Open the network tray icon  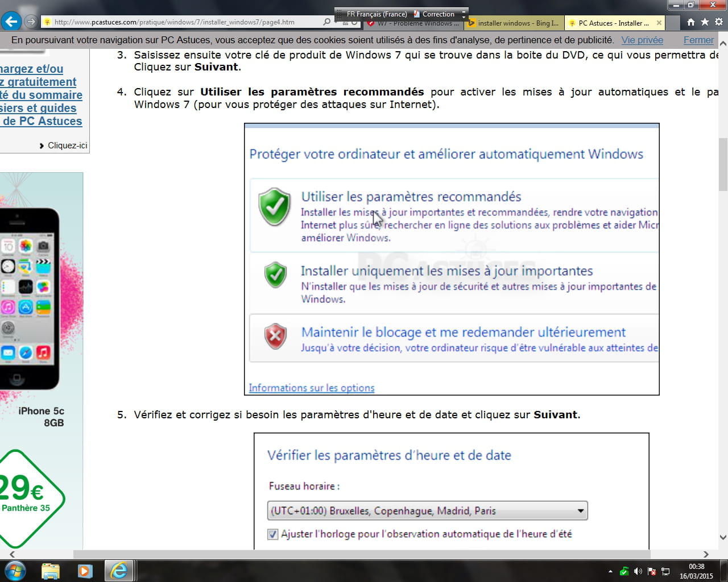point(665,571)
